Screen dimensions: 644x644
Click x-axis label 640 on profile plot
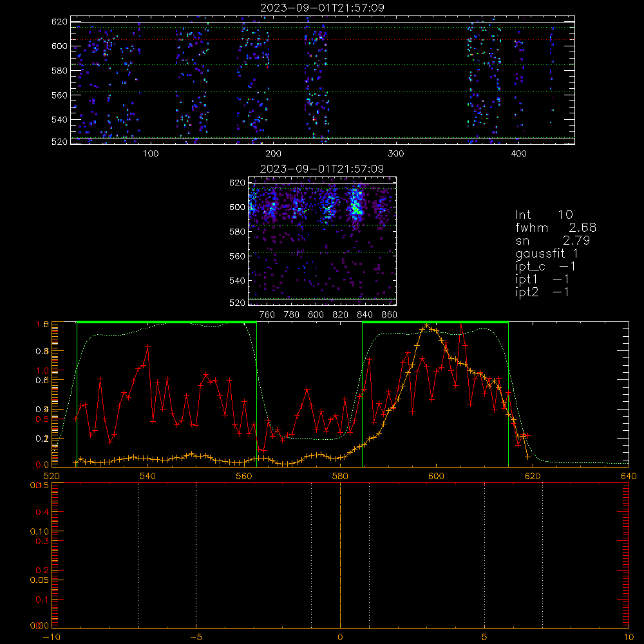pos(629,477)
